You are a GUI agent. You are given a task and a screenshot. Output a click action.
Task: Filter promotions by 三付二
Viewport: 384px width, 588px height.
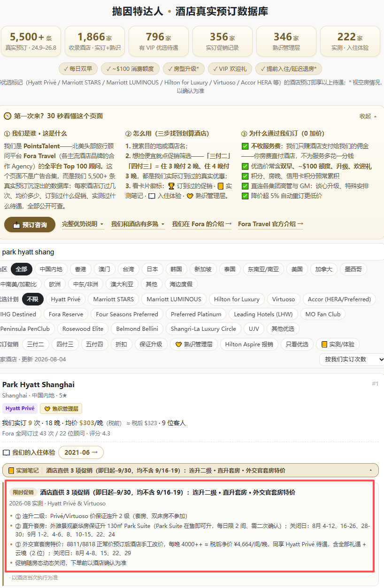(x=35, y=344)
